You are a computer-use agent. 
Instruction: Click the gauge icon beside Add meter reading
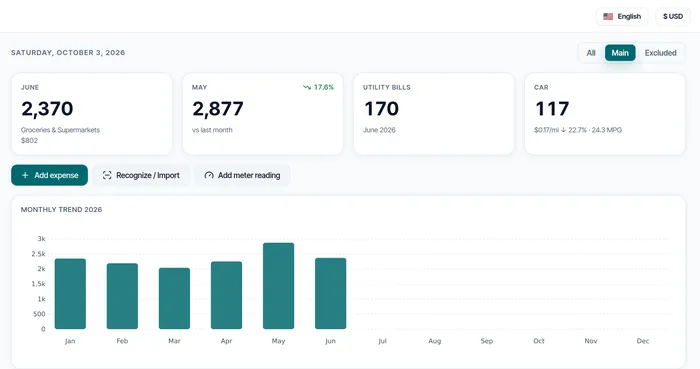click(x=208, y=175)
